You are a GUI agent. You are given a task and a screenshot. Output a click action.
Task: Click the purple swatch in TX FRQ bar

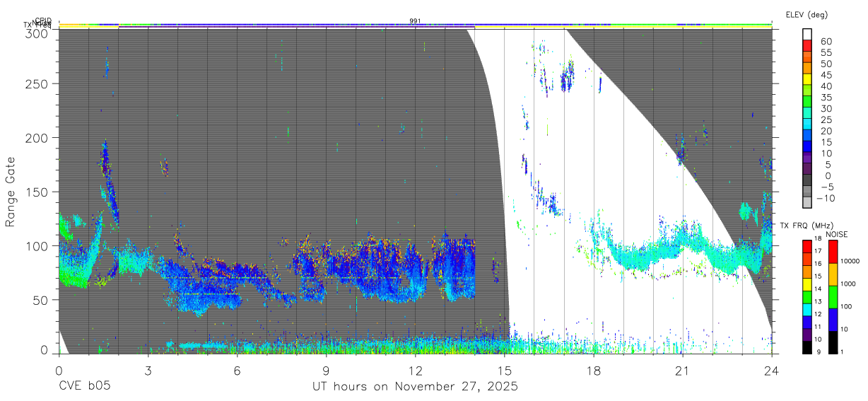(807, 335)
